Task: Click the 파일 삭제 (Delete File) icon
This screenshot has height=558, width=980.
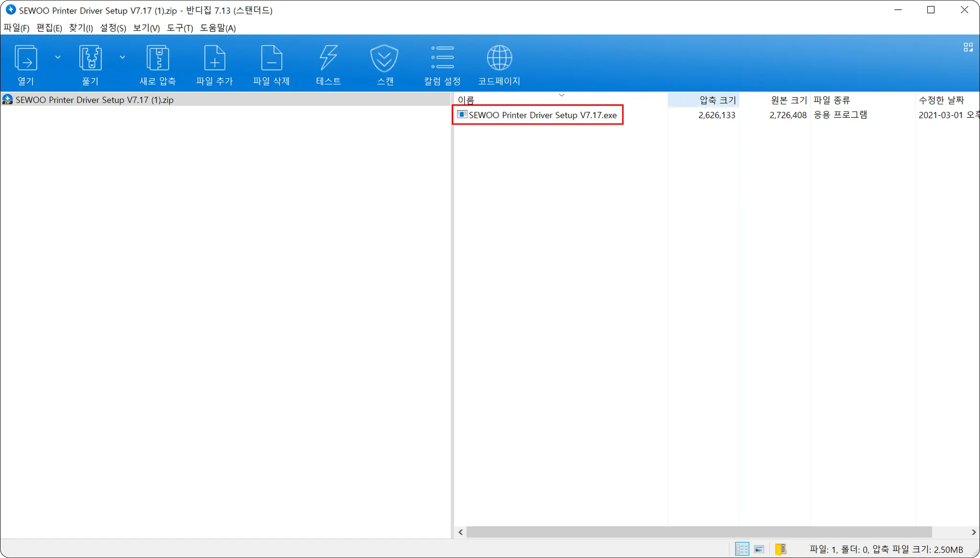Action: 271,58
